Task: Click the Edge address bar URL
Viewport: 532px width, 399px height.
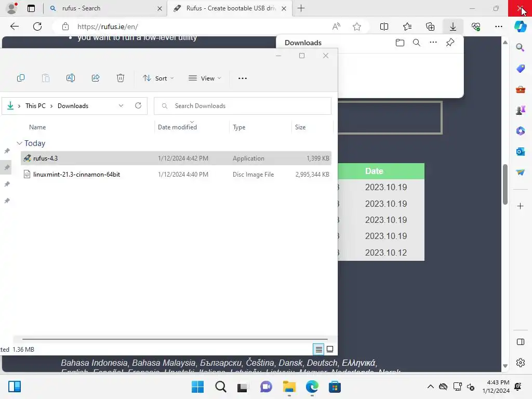Action: pyautogui.click(x=107, y=26)
